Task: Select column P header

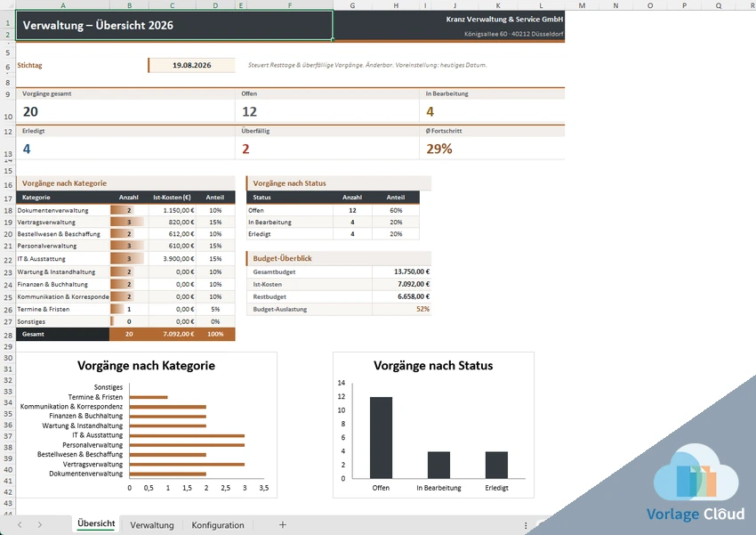Action: (x=684, y=5)
